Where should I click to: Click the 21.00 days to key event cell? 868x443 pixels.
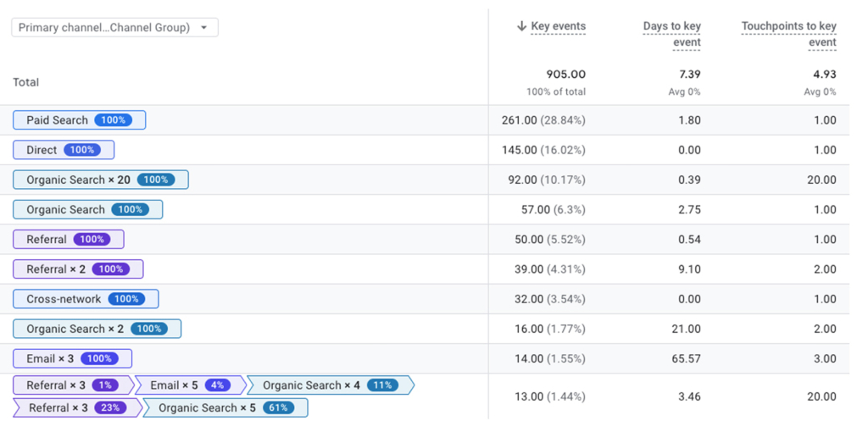[x=686, y=329]
